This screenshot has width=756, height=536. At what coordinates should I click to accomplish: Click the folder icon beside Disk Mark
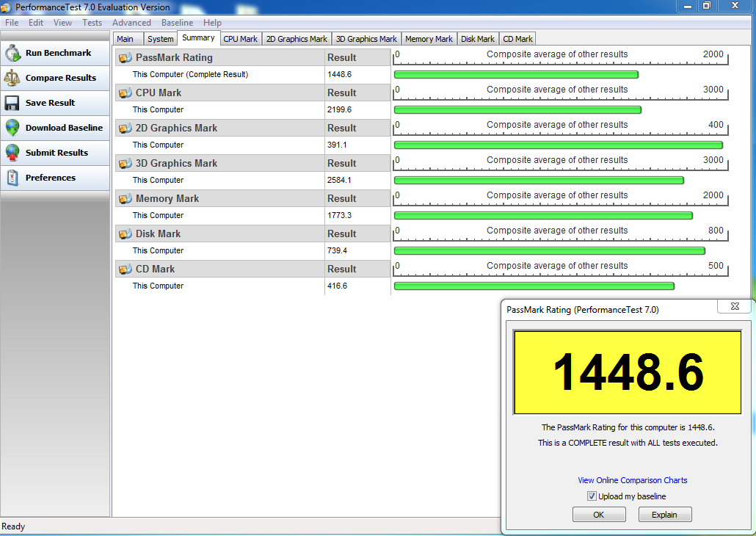pyautogui.click(x=126, y=234)
